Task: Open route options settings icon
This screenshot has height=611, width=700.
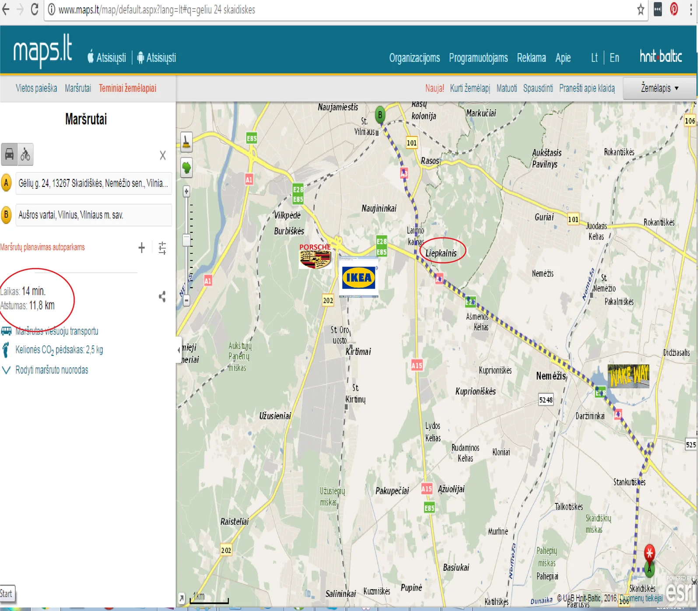Action: click(x=162, y=248)
